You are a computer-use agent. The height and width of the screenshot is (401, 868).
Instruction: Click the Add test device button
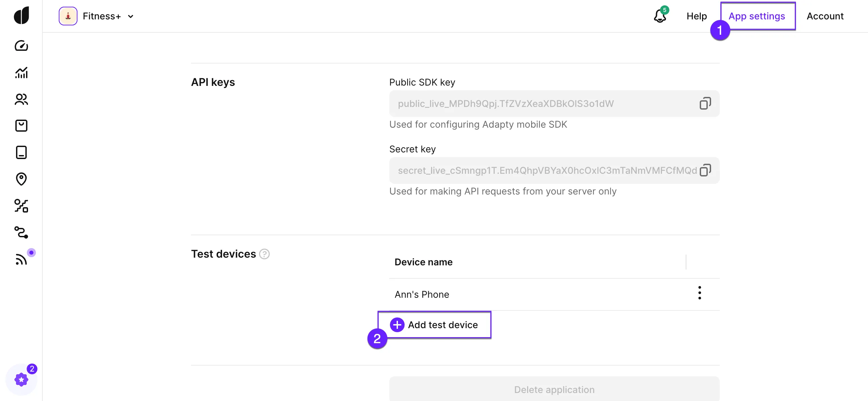(x=434, y=325)
